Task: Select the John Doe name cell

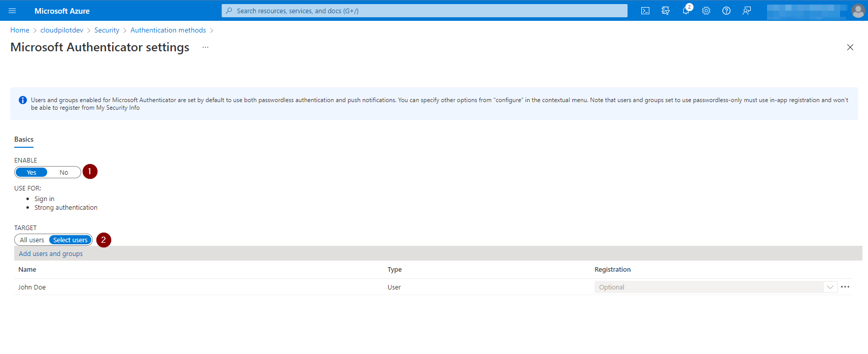Action: pyautogui.click(x=32, y=287)
